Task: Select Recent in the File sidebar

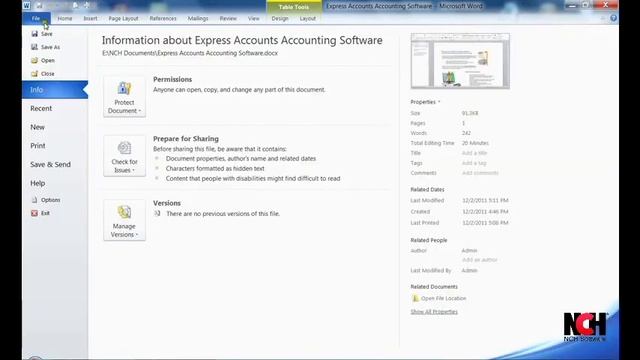Action: pyautogui.click(x=41, y=109)
